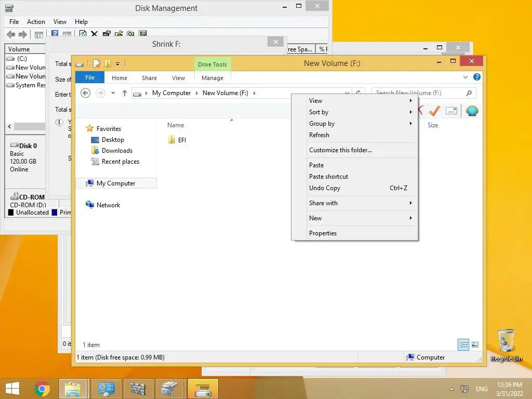Open Control Panel taskbar icon

click(x=106, y=389)
